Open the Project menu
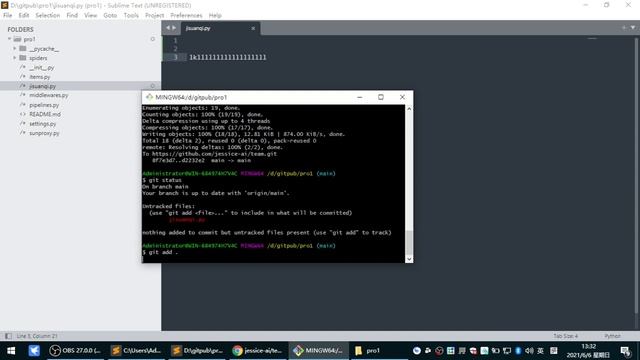 [x=154, y=16]
